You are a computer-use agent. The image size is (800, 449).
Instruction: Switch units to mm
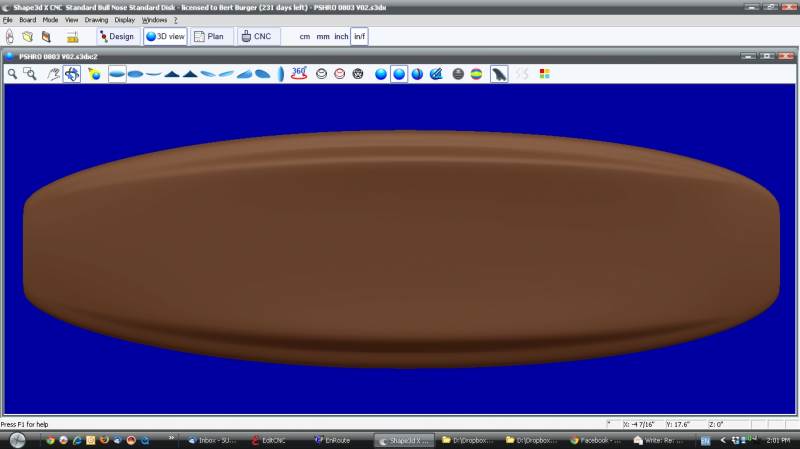(x=322, y=37)
